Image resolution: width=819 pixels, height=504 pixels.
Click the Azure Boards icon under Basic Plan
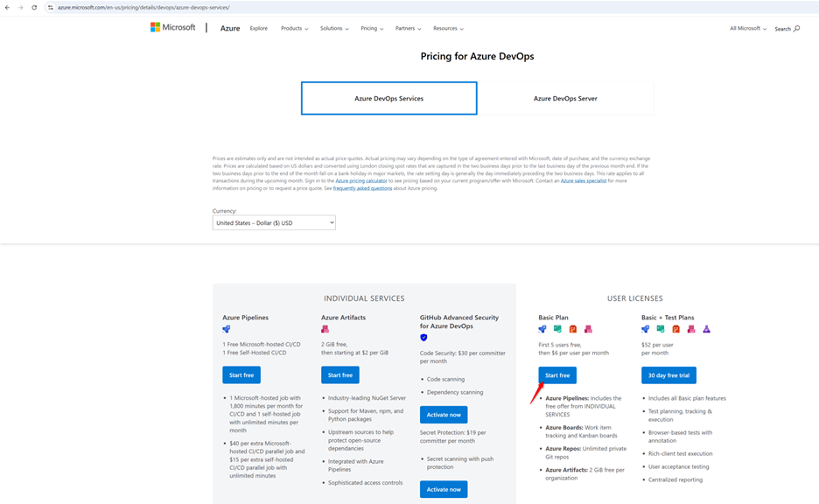pyautogui.click(x=557, y=329)
